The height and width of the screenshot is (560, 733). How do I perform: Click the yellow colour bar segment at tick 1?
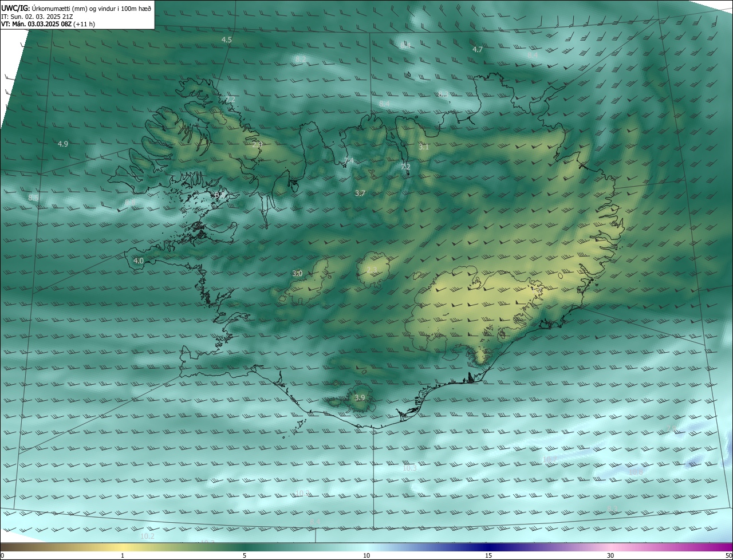(x=123, y=547)
